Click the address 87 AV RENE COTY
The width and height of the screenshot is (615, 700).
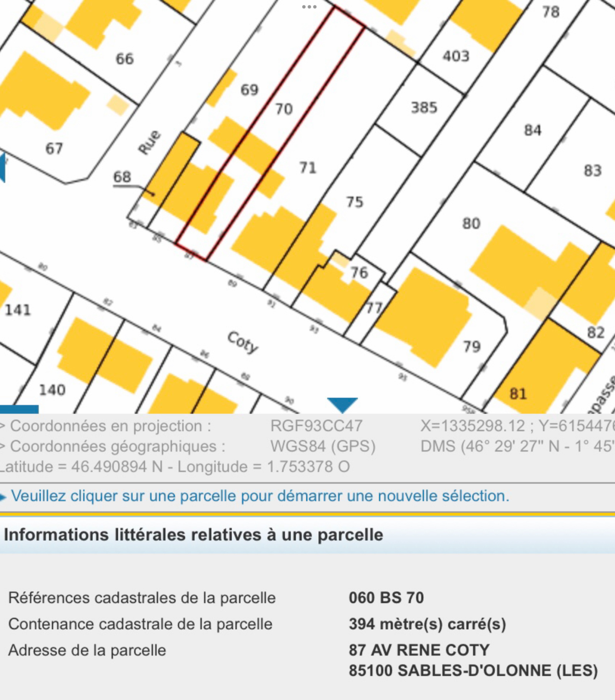tap(419, 650)
